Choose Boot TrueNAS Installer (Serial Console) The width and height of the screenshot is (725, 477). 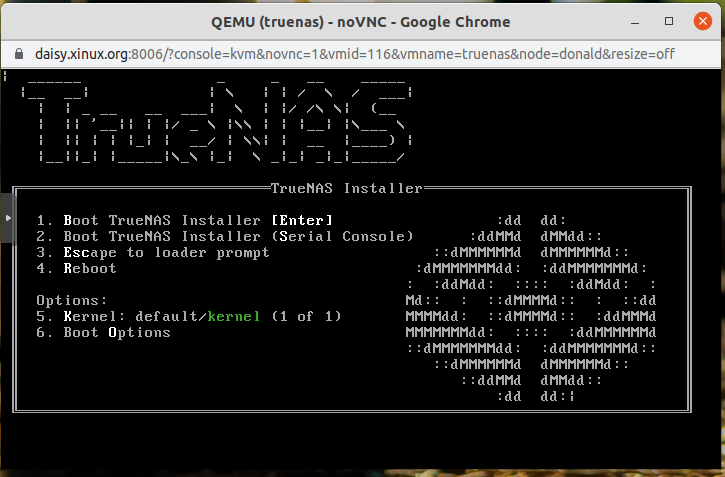coord(225,236)
